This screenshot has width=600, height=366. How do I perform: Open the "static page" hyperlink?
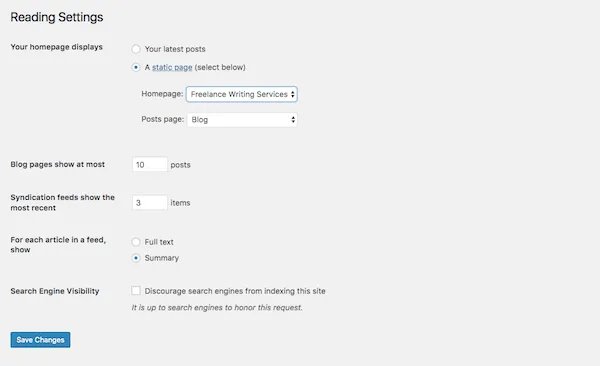coord(172,67)
